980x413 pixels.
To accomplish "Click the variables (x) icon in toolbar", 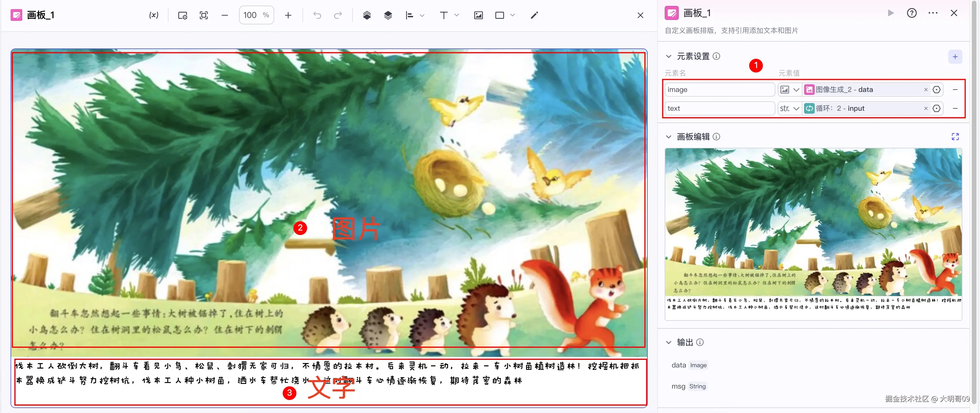I will (x=154, y=15).
